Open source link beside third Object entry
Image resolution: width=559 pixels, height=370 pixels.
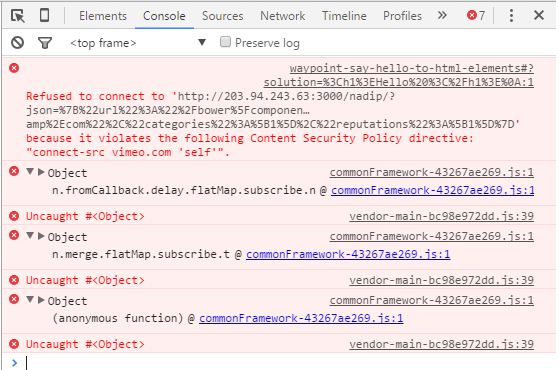pos(431,300)
